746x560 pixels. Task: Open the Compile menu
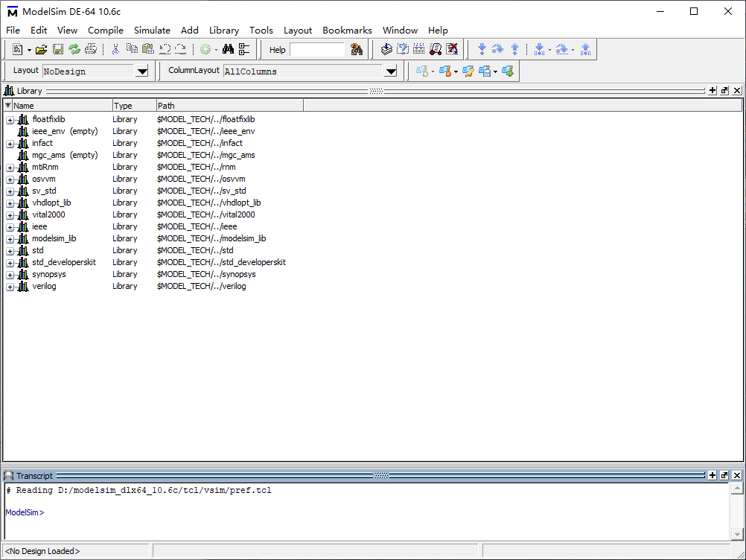coord(106,30)
